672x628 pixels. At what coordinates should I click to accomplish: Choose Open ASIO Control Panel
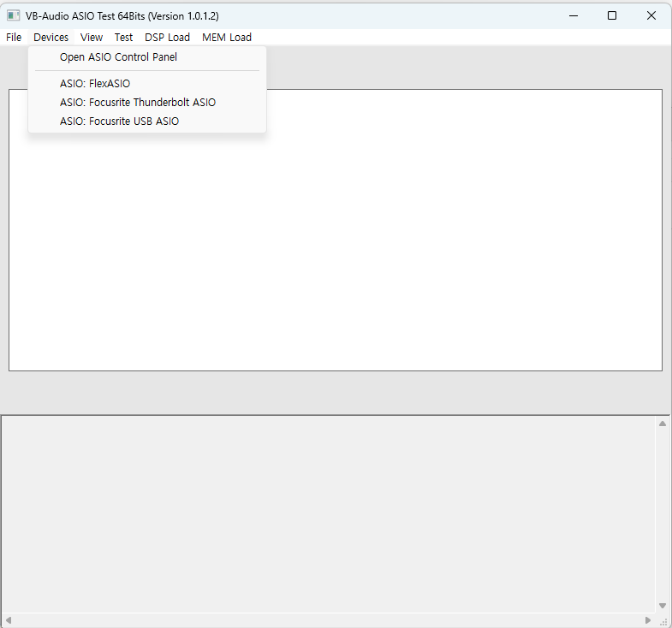[x=147, y=57]
